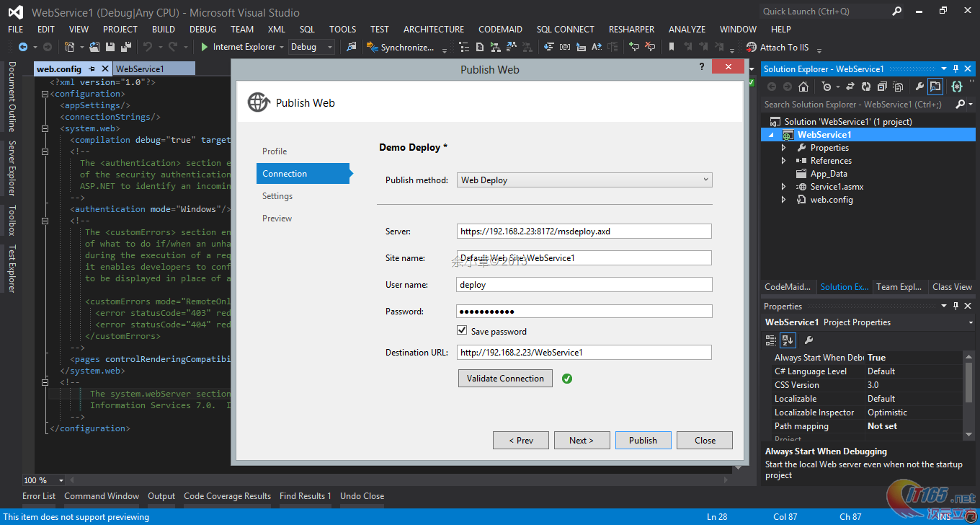Open Project Properties dropdown in Properties panel

click(971, 322)
